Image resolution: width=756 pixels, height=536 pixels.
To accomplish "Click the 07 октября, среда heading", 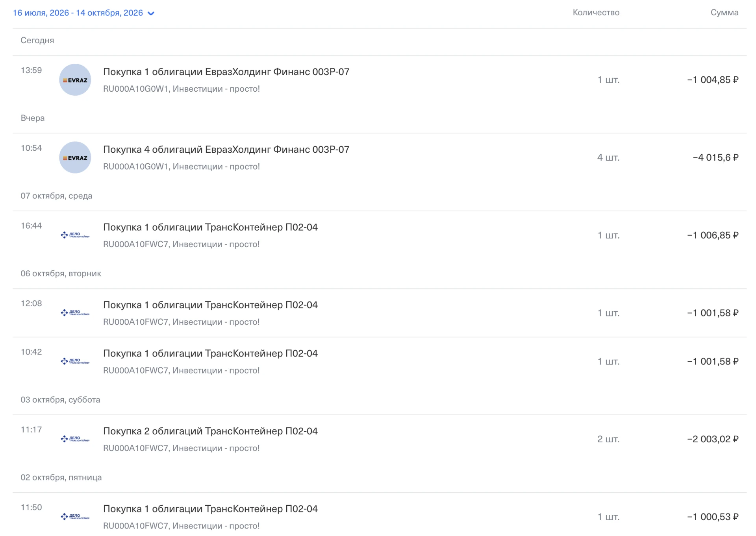I will tap(56, 196).
